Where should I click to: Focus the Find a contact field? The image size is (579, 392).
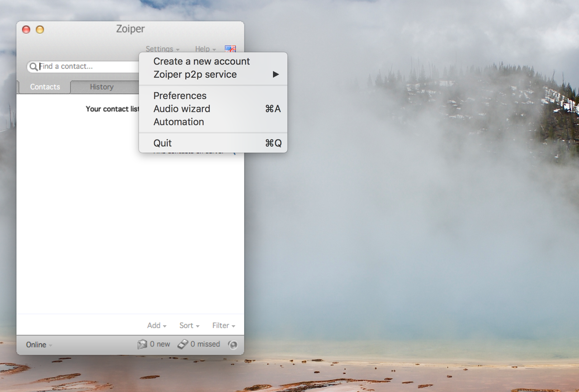(83, 66)
